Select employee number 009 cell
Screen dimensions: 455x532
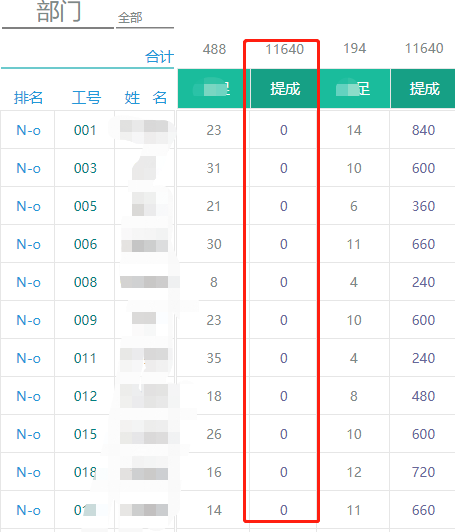[x=85, y=320]
